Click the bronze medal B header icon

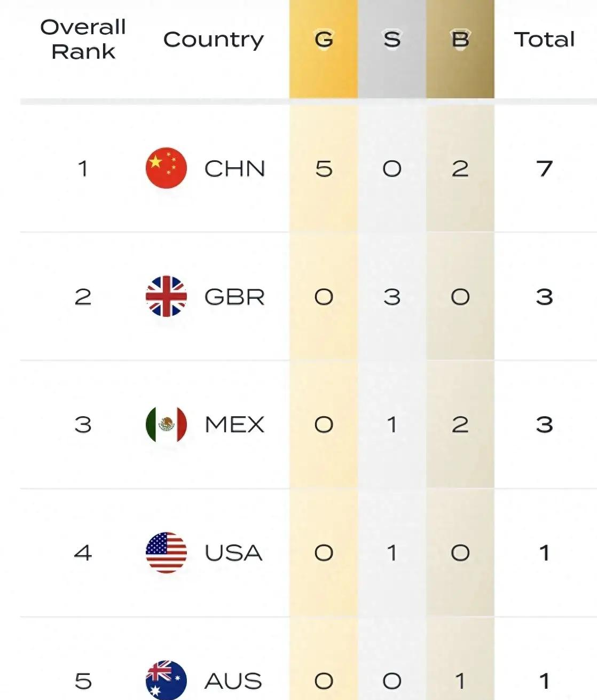coord(460,40)
